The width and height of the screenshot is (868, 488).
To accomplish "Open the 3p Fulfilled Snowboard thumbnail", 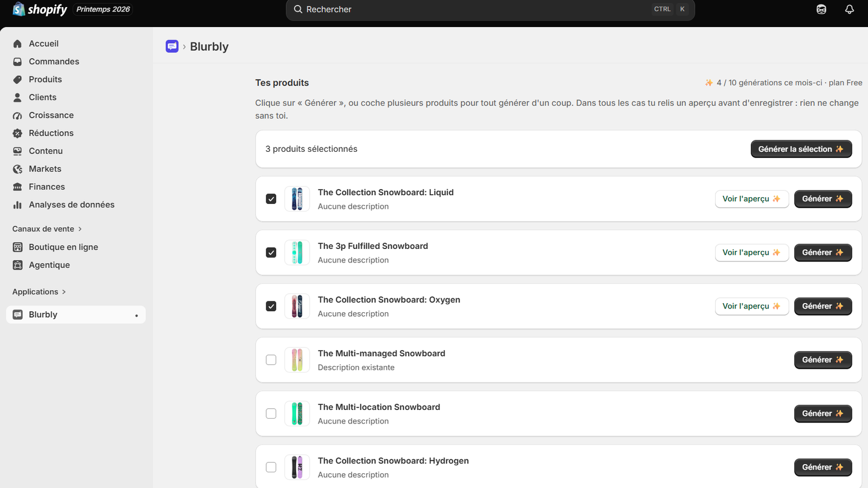I will pyautogui.click(x=297, y=253).
